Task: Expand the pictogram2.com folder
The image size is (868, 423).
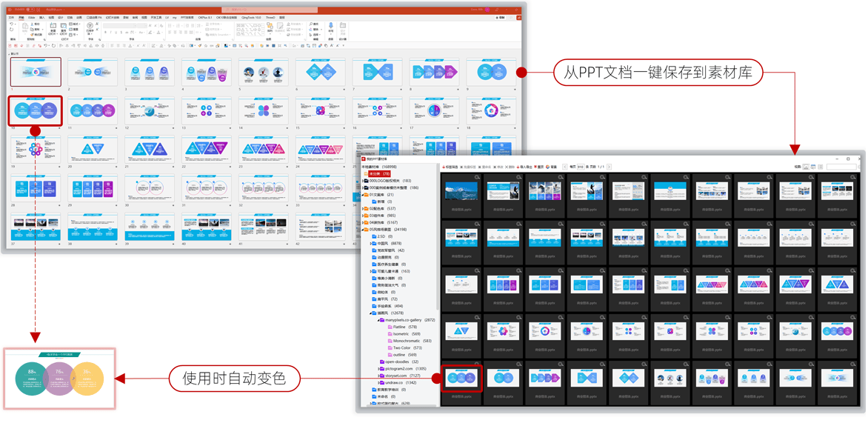Action: [378, 368]
